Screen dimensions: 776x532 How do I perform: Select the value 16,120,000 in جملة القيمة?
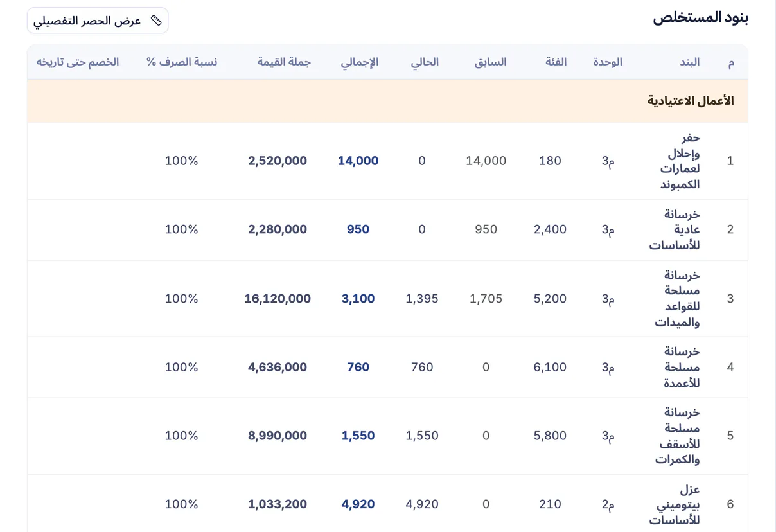[x=278, y=299]
